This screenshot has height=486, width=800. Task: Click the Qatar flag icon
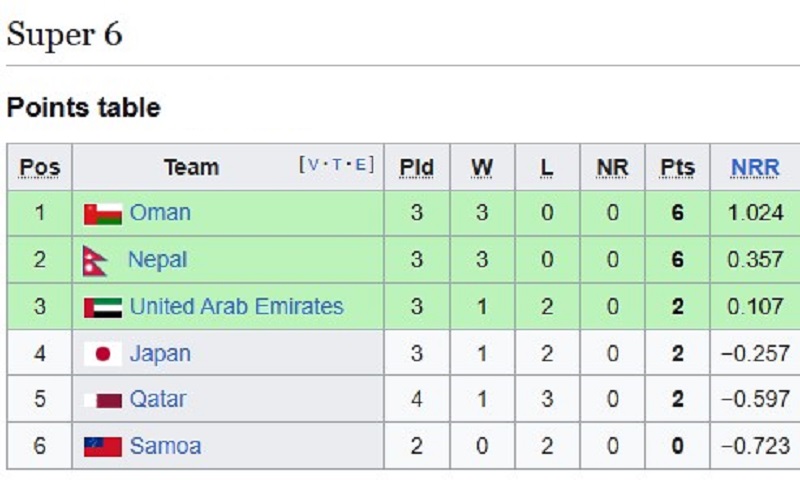pos(103,400)
